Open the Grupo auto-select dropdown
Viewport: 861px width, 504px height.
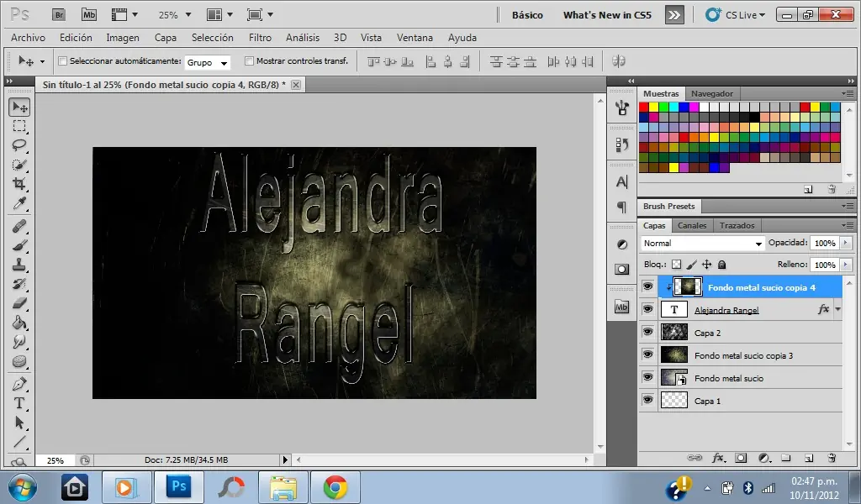tap(208, 62)
